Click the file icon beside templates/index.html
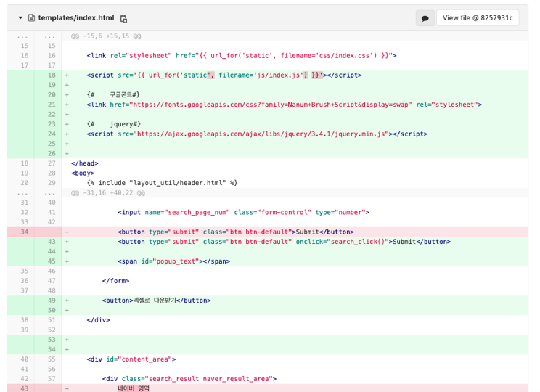This screenshot has height=392, width=540. pos(31,18)
